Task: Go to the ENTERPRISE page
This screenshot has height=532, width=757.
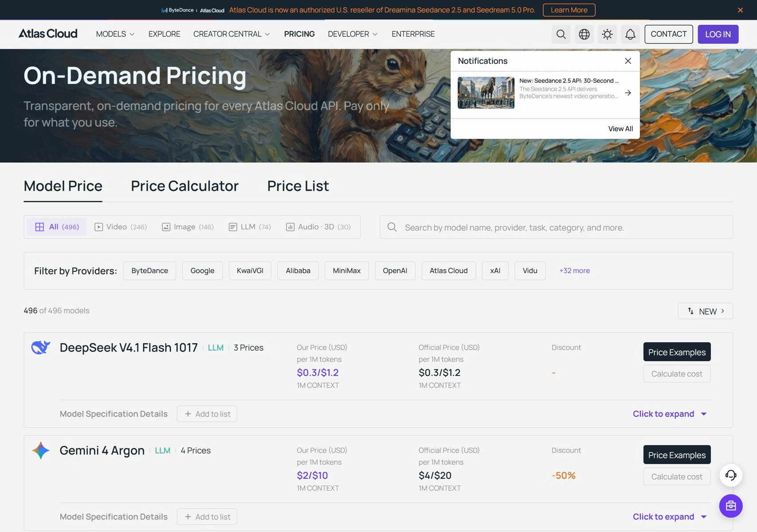Action: coord(413,34)
